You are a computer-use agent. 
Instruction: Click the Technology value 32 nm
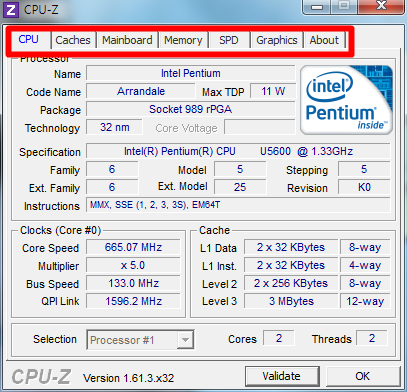[114, 127]
